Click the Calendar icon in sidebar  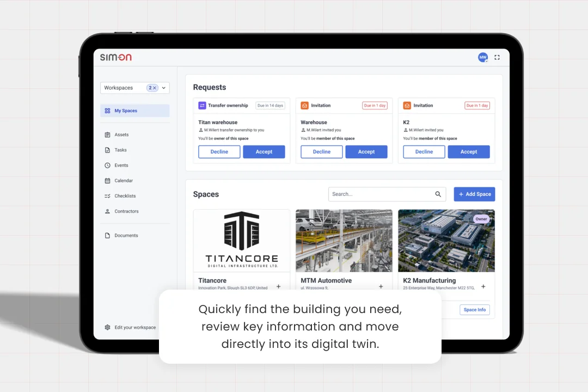point(107,181)
